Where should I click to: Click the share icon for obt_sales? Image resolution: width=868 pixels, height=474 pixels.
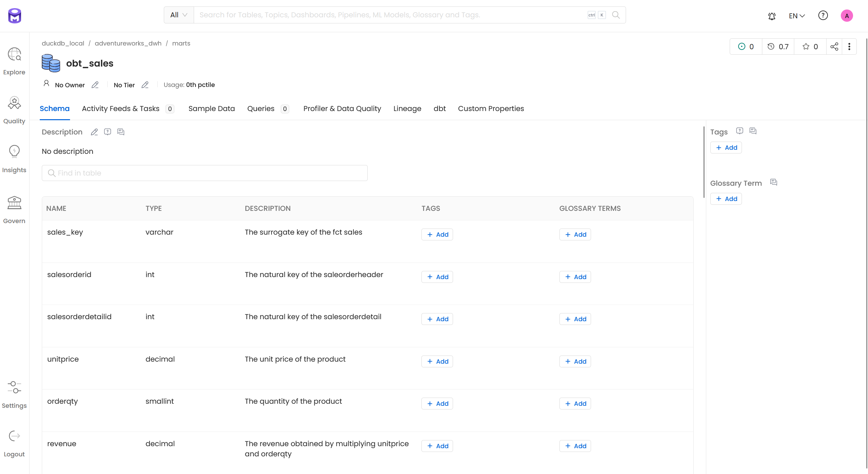point(834,47)
